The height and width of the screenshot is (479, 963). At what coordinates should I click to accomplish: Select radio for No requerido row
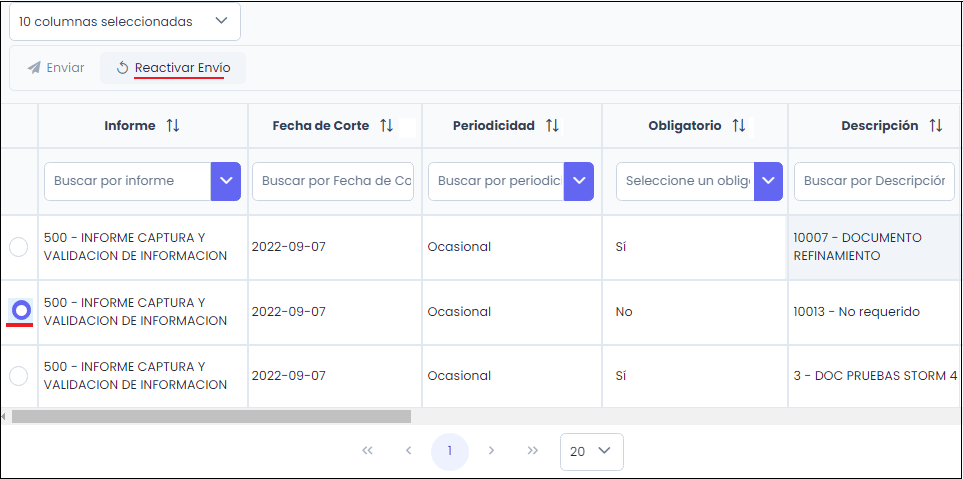click(20, 311)
